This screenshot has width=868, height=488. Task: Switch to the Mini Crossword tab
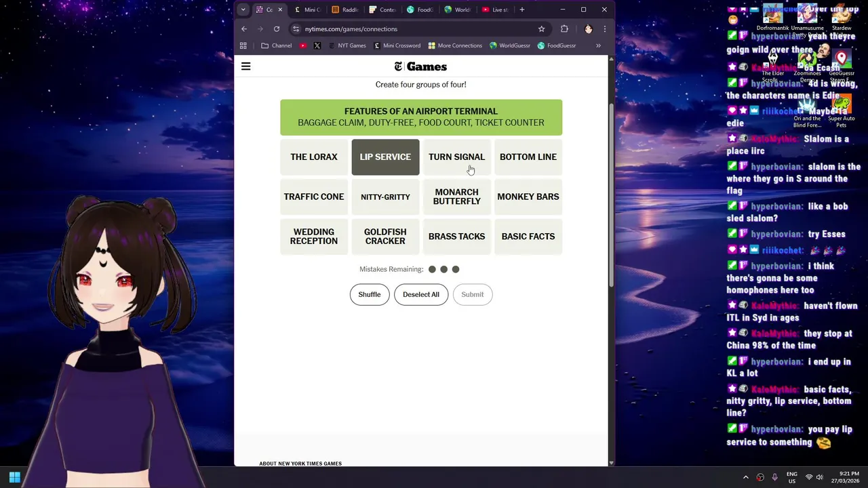pos(307,9)
